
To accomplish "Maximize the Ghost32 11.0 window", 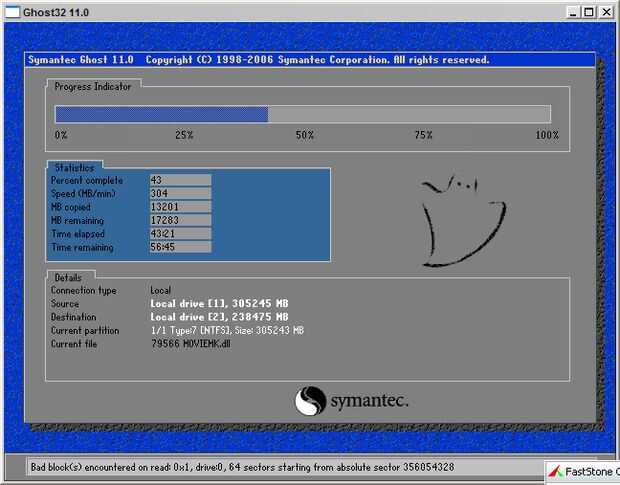I will click(588, 12).
